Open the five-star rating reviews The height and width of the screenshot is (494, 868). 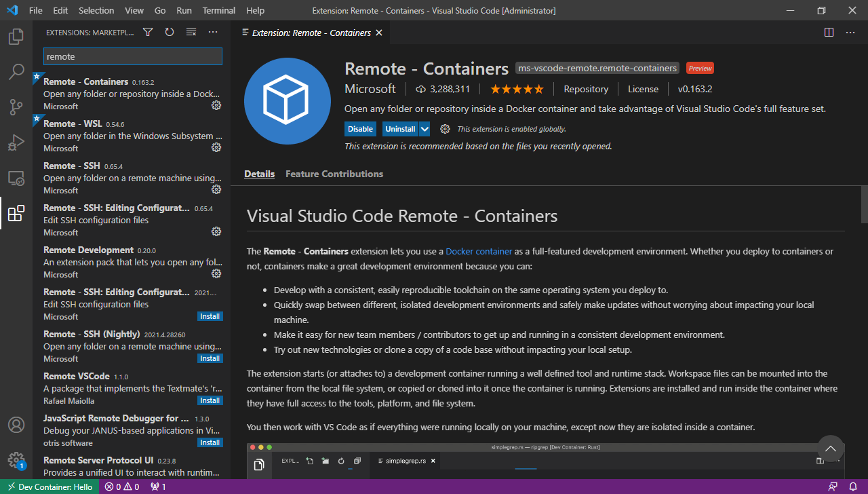[x=517, y=89]
